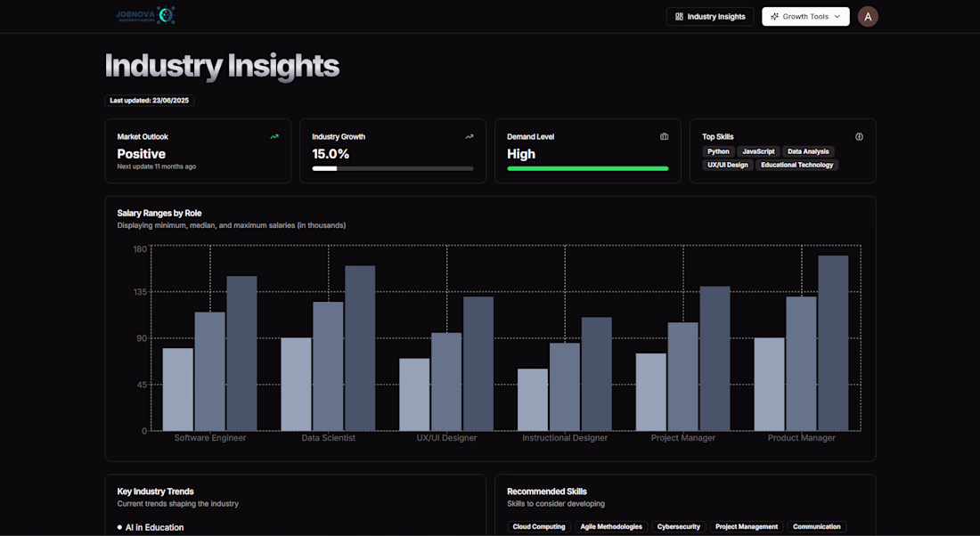Click the 'Positive' market outlook value
Screen dimensions: 980x536
142,154
